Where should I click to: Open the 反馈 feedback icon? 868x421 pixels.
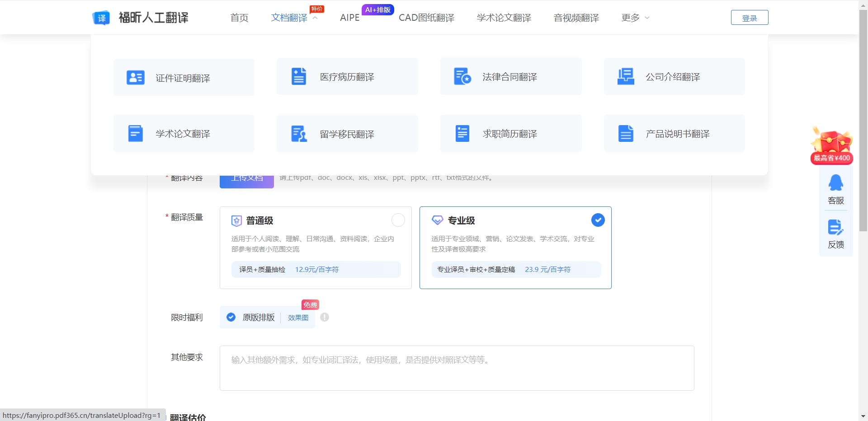click(x=835, y=228)
